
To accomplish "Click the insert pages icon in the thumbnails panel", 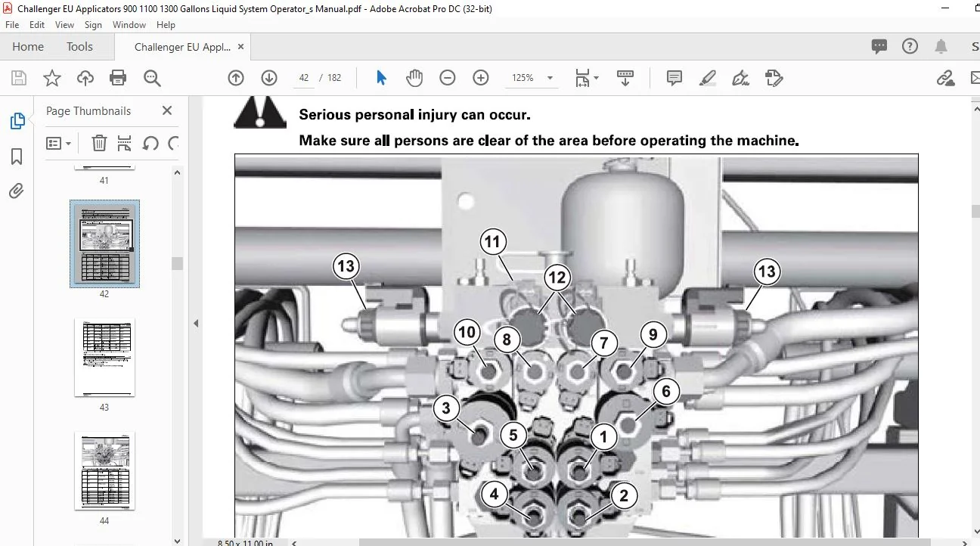I will click(125, 143).
